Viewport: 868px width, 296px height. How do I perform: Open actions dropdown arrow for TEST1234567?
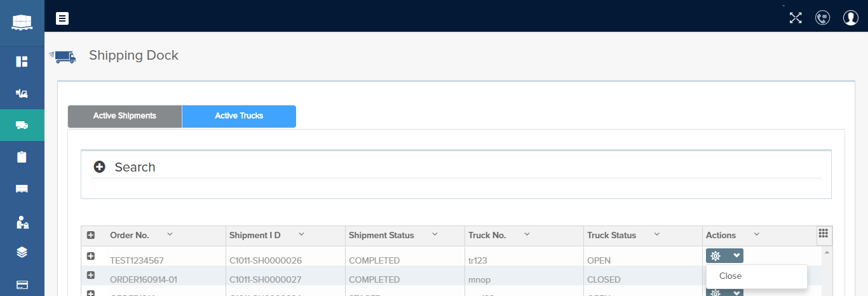click(x=736, y=255)
